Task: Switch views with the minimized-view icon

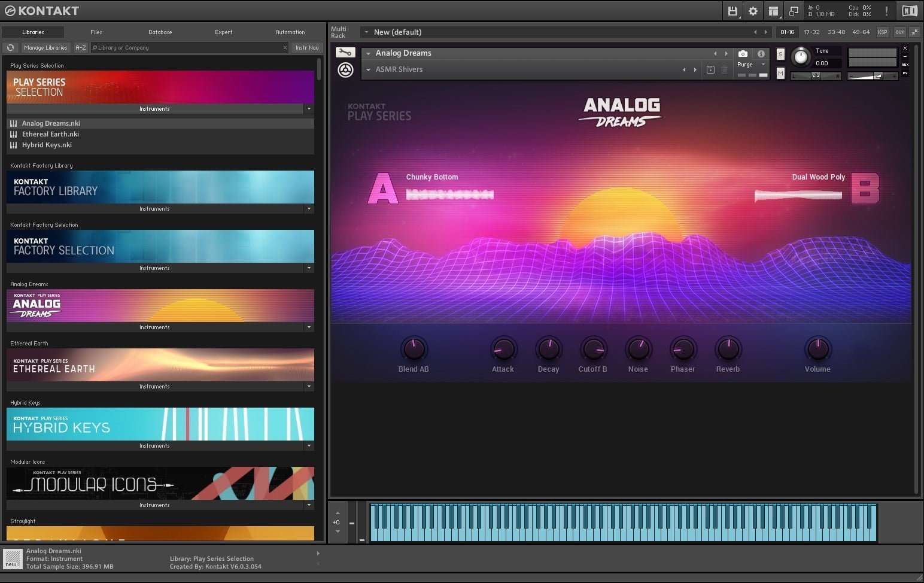Action: (x=794, y=11)
